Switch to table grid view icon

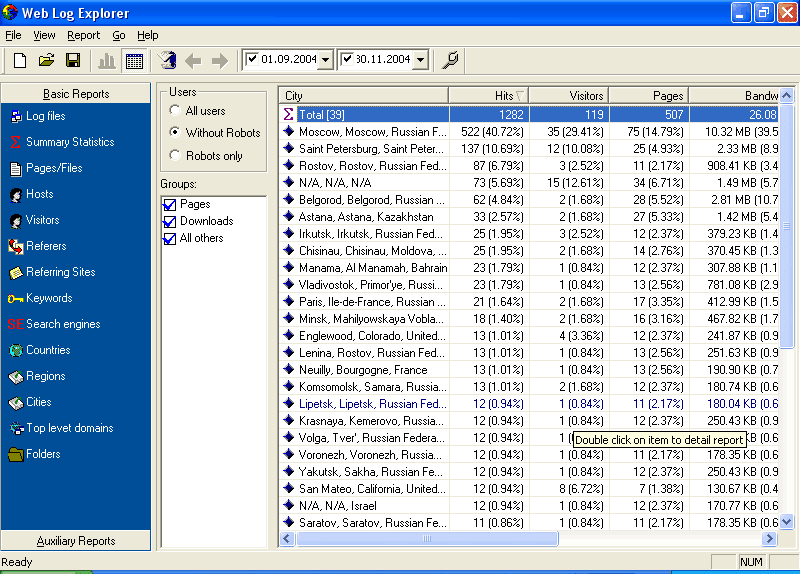coord(134,61)
